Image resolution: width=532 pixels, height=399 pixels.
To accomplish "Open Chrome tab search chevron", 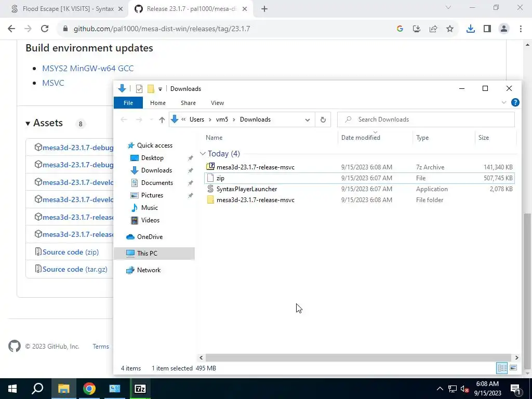I will (x=448, y=7).
